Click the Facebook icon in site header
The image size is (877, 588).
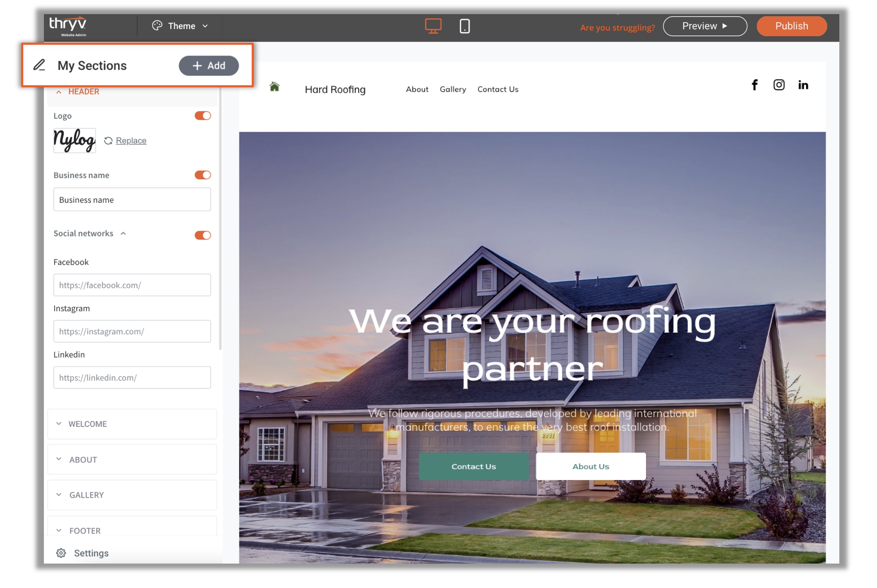754,85
